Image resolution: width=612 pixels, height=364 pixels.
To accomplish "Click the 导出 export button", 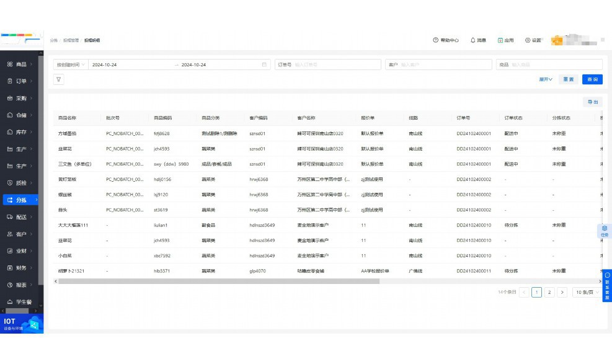I will [592, 102].
